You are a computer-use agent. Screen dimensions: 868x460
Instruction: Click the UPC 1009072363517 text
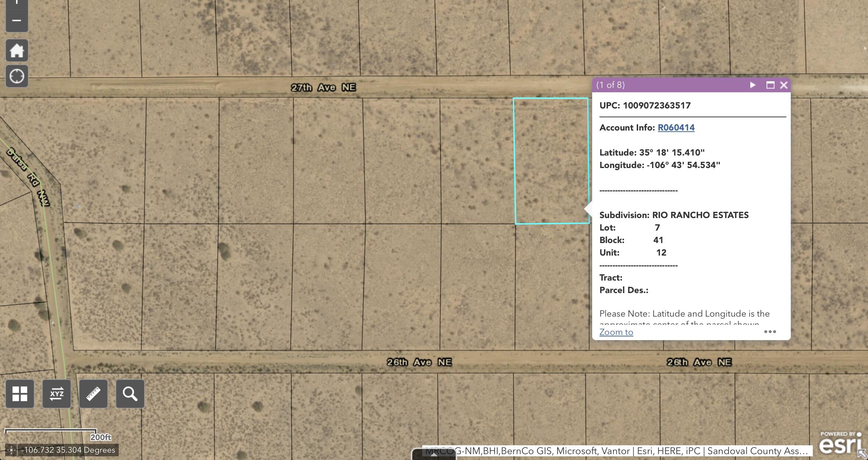coord(645,106)
